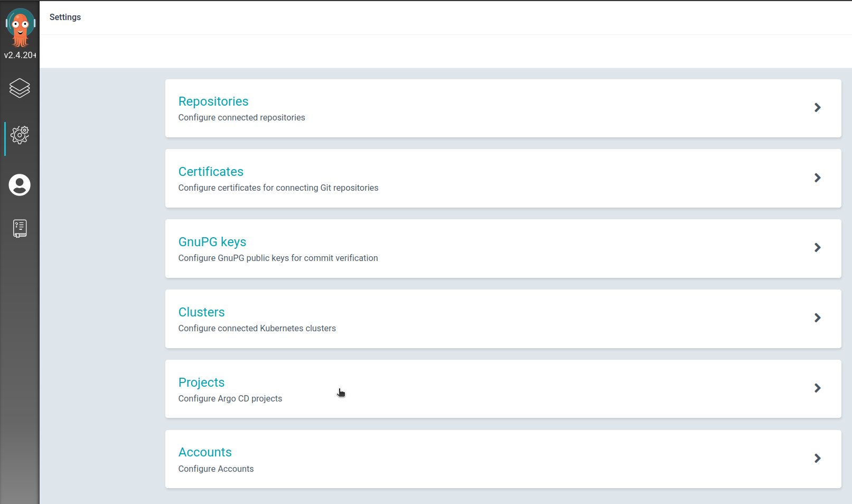
Task: Click 'Configure connected Kubernetes clusters' description
Action: (257, 328)
